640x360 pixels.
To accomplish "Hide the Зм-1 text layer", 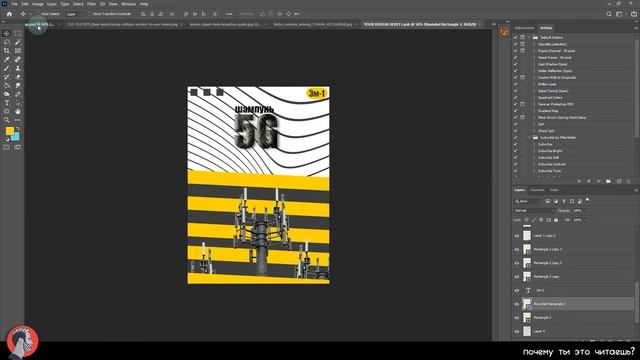I will point(517,290).
